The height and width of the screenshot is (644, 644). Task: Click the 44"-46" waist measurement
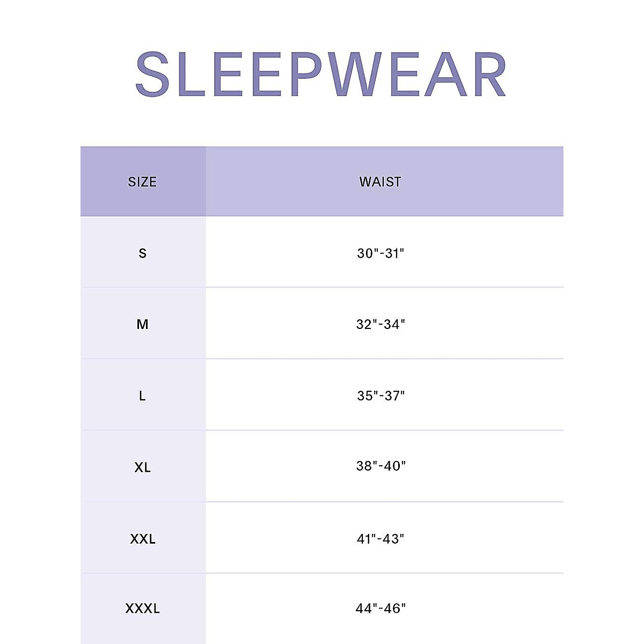[x=380, y=609]
